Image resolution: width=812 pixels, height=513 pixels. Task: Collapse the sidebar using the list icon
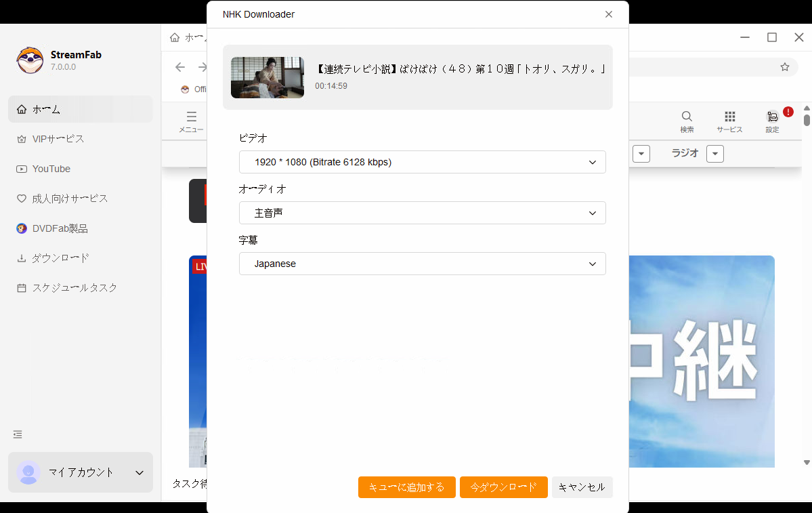coord(18,434)
